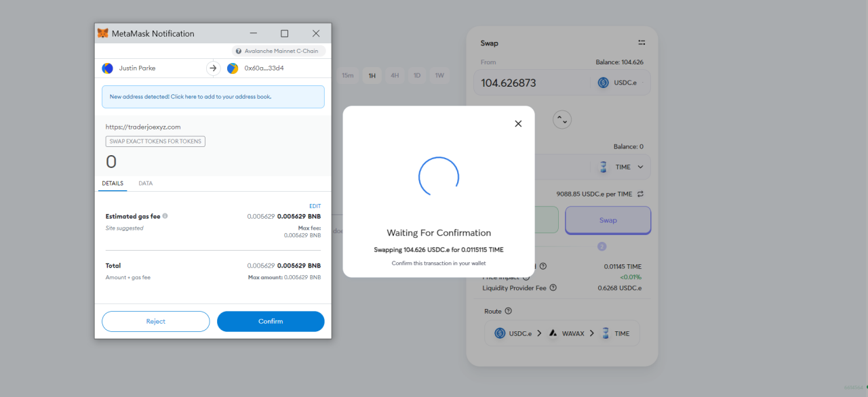Select the 4H chart timeframe
The width and height of the screenshot is (868, 397).
[394, 75]
